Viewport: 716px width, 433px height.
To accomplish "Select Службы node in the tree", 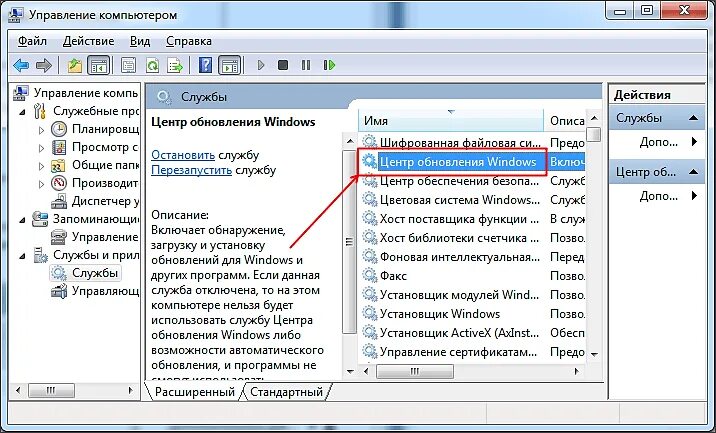I will point(85,273).
